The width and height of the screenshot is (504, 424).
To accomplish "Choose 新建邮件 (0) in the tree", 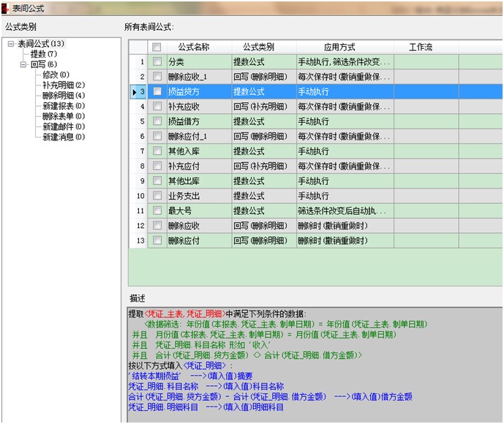I will [63, 126].
